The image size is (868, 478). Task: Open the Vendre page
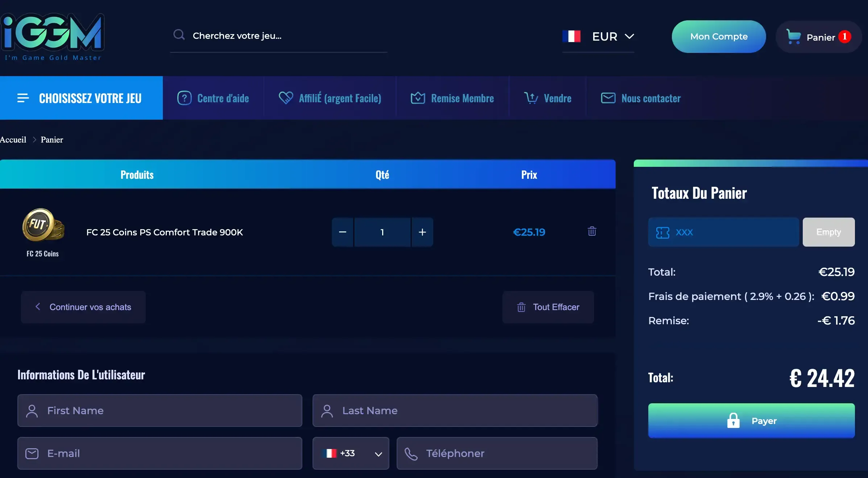pyautogui.click(x=547, y=98)
